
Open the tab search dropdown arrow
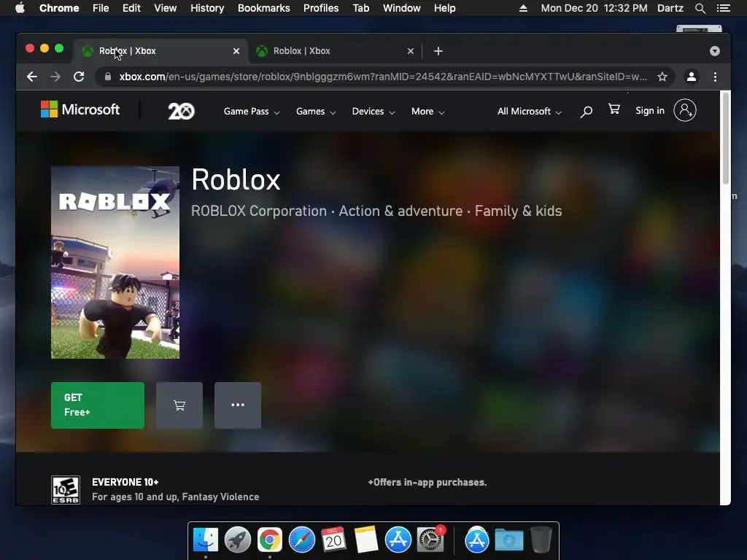coord(715,51)
